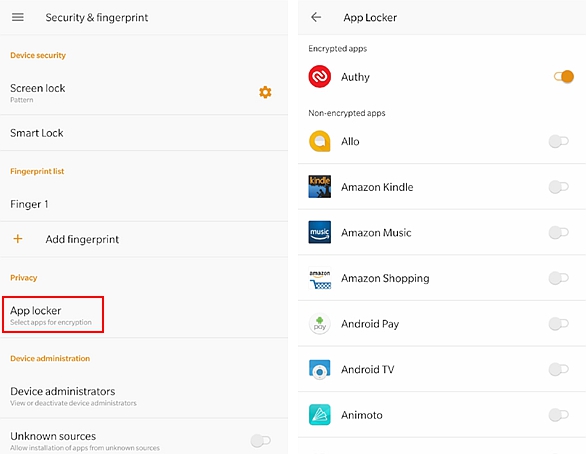
Task: Tap Unknown sources label
Action: [x=53, y=436]
